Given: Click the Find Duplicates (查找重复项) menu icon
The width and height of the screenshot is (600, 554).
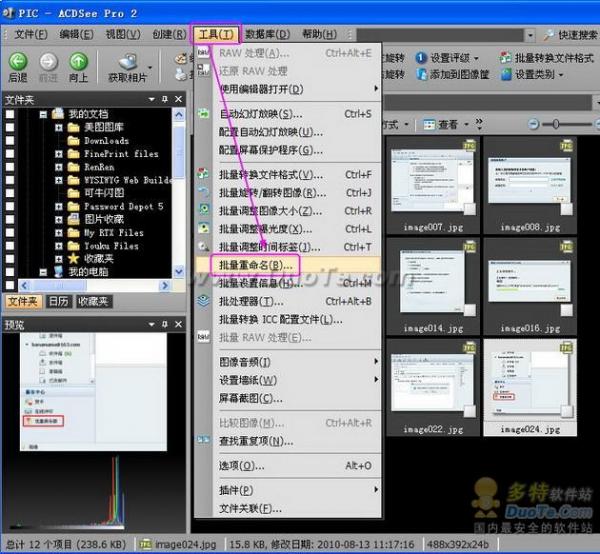Looking at the screenshot, I should click(x=203, y=440).
